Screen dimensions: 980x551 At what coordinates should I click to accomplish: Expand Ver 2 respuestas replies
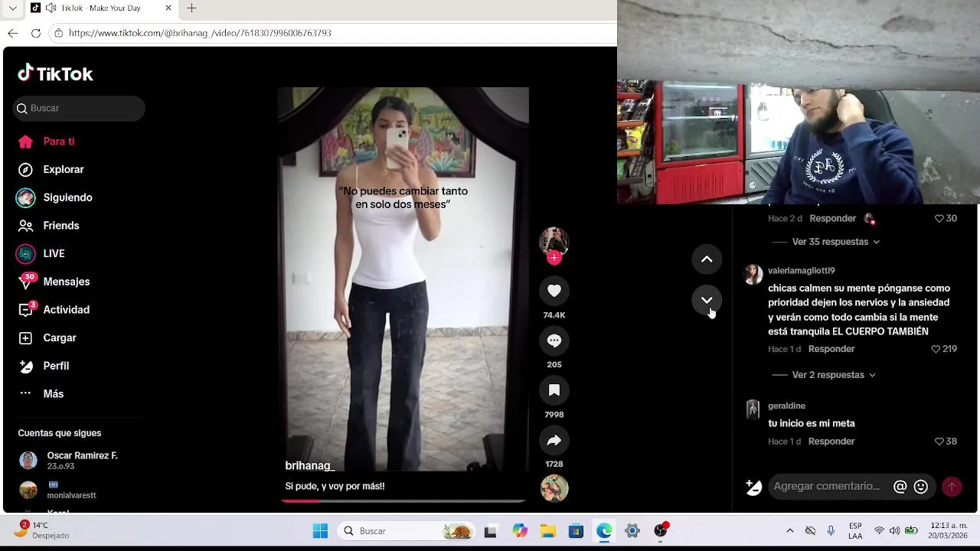coord(833,375)
